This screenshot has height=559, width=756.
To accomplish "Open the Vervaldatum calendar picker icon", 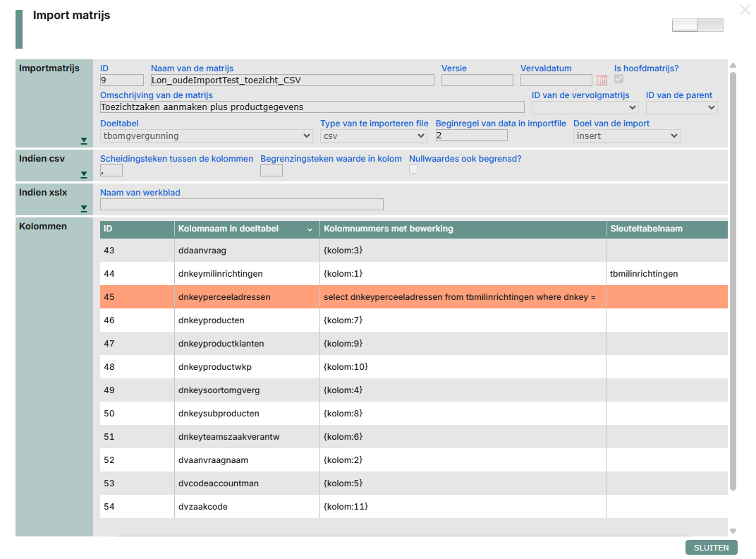I will tap(601, 80).
